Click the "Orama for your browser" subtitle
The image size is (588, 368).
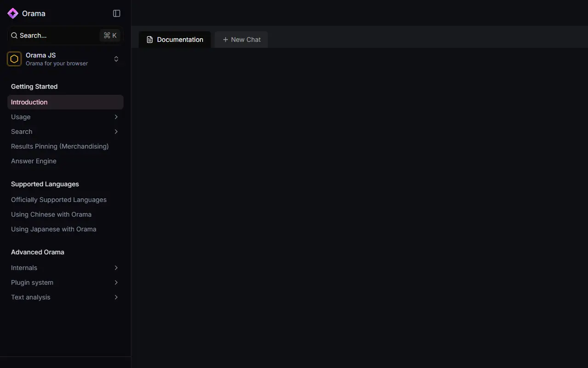[x=57, y=63]
